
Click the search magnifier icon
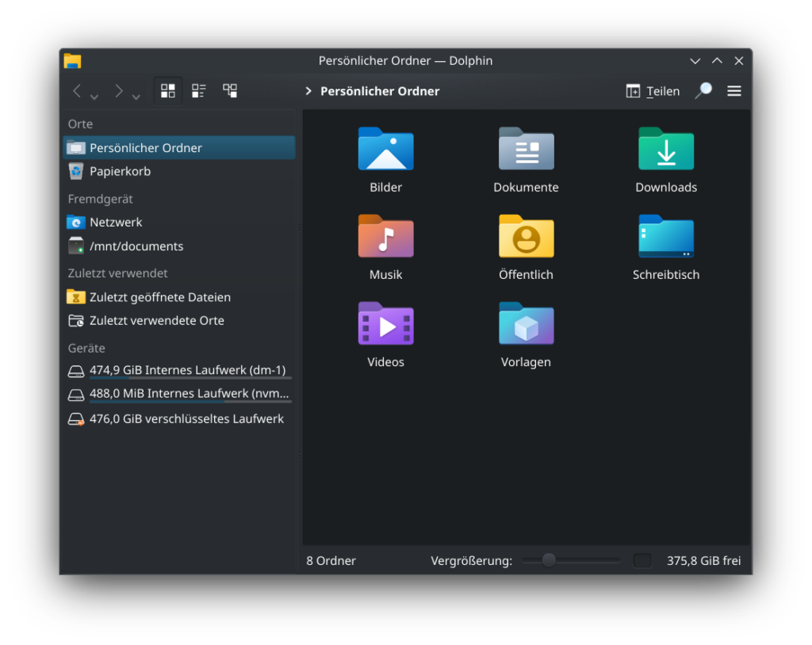[x=703, y=91]
